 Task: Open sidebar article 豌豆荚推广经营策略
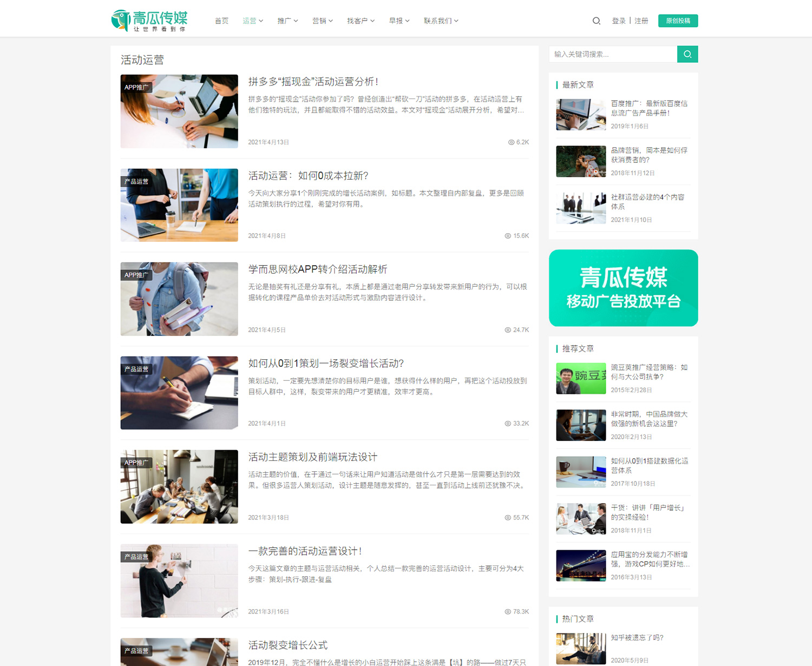pos(649,372)
